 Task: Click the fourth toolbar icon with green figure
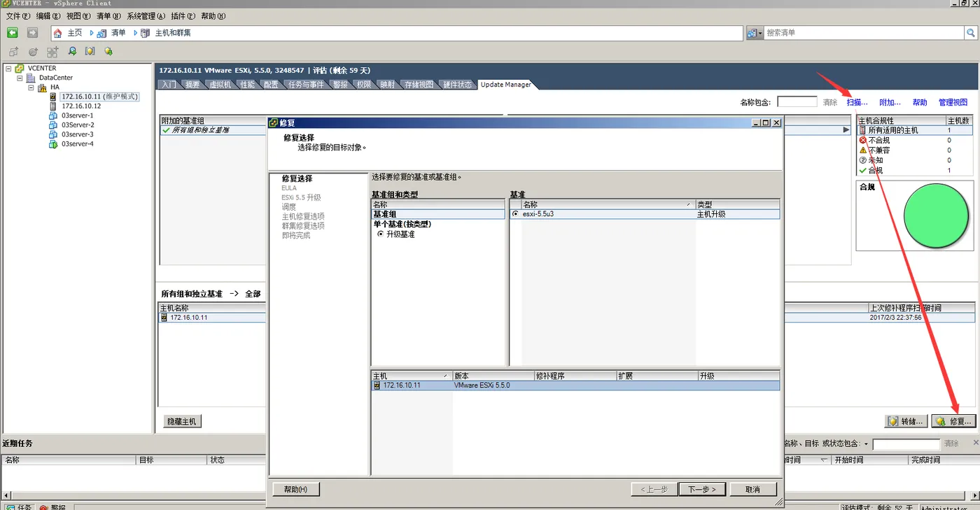[72, 51]
